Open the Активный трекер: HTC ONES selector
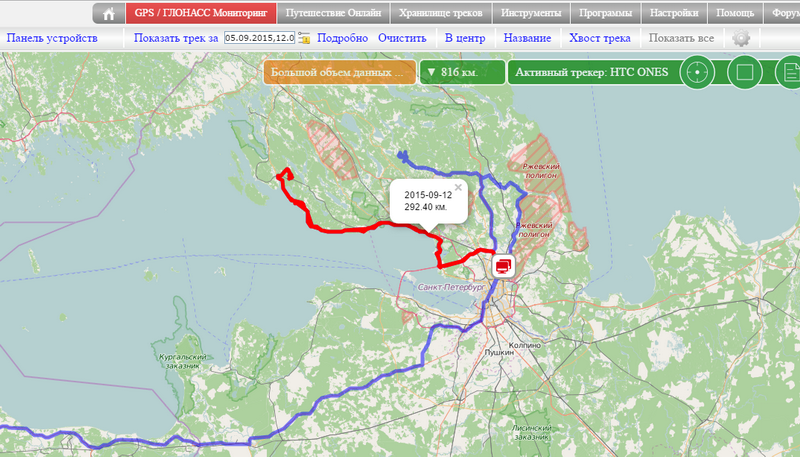 591,72
